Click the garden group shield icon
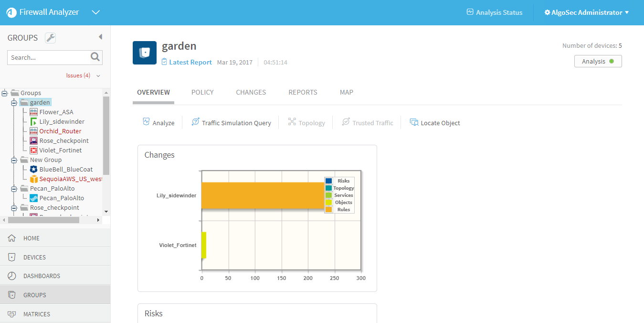 [x=144, y=53]
